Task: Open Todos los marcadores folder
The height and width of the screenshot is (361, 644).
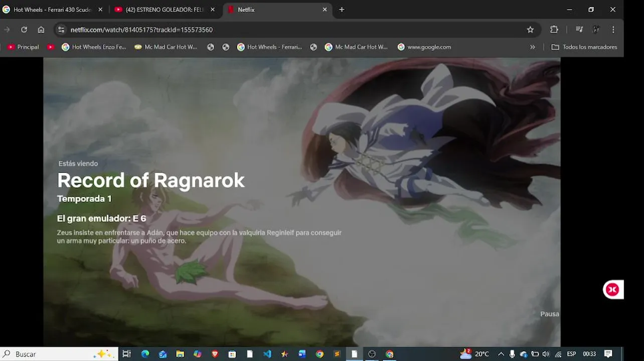Action: pos(584,47)
